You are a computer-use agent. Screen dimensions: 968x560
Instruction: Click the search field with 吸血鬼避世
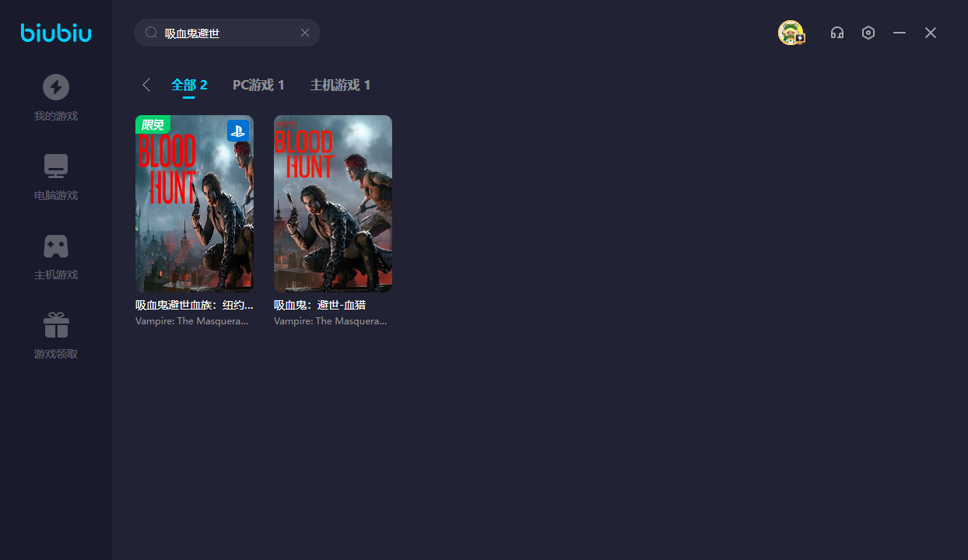pyautogui.click(x=226, y=33)
